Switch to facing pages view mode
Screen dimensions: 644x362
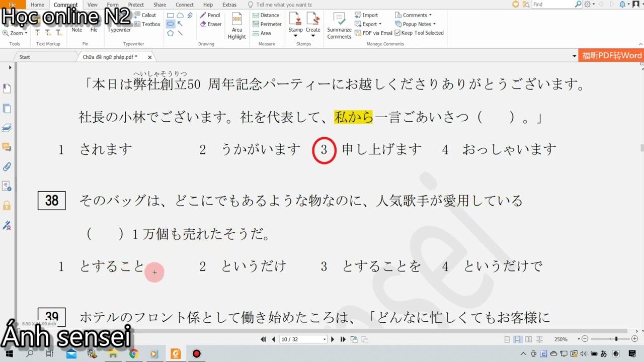[x=527, y=339]
